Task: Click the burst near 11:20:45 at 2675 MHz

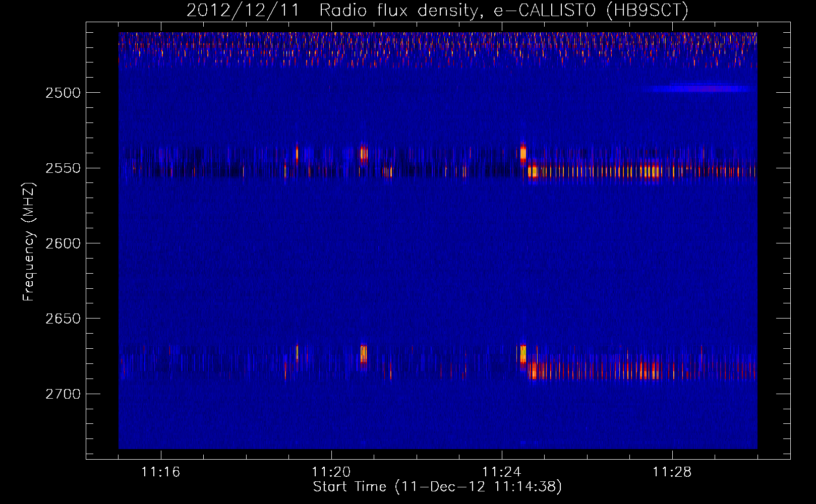Action: coord(363,354)
